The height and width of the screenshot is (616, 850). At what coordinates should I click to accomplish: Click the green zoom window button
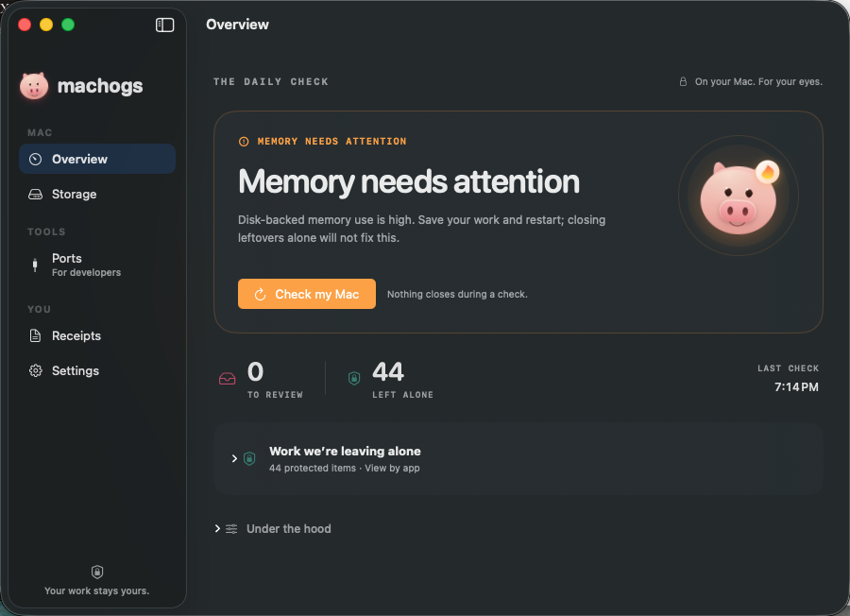pyautogui.click(x=68, y=25)
